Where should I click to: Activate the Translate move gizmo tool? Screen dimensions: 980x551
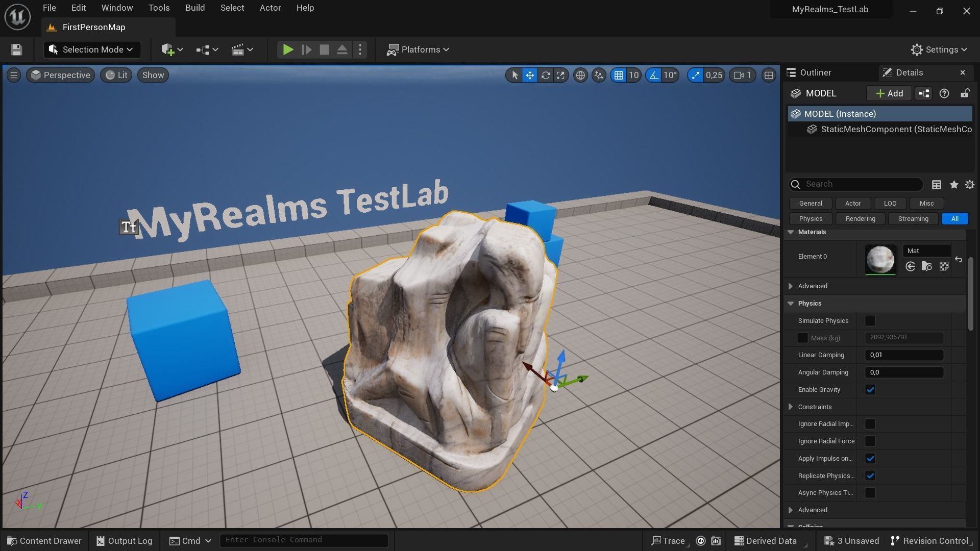pos(530,75)
